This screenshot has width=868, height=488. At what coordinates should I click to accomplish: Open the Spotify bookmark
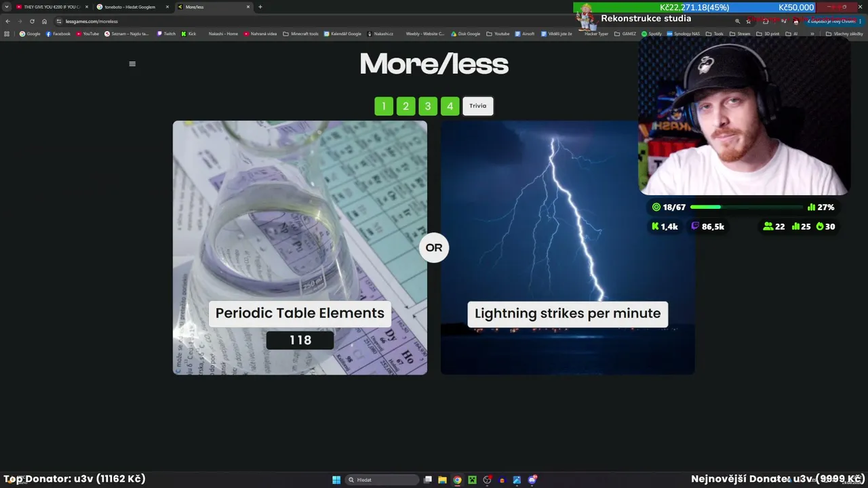click(x=652, y=34)
